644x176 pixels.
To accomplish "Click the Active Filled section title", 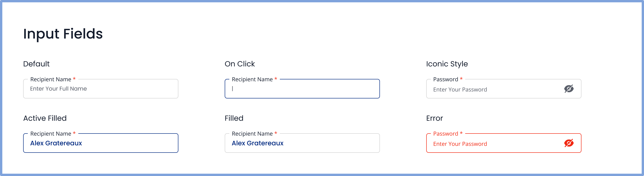I will (45, 118).
